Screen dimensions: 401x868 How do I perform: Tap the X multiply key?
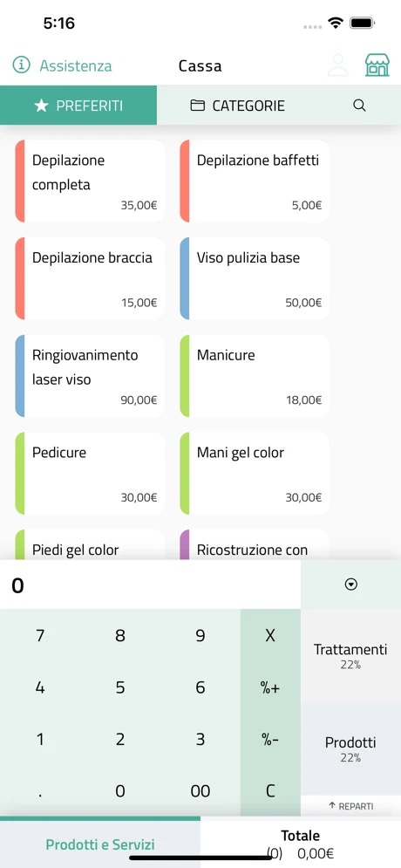pyautogui.click(x=270, y=635)
